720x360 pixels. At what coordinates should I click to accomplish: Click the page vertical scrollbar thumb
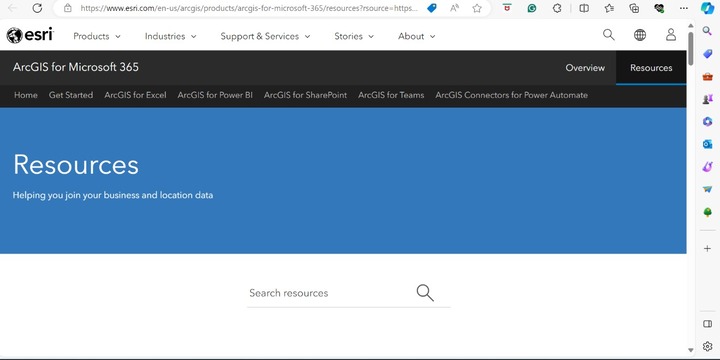[x=691, y=48]
